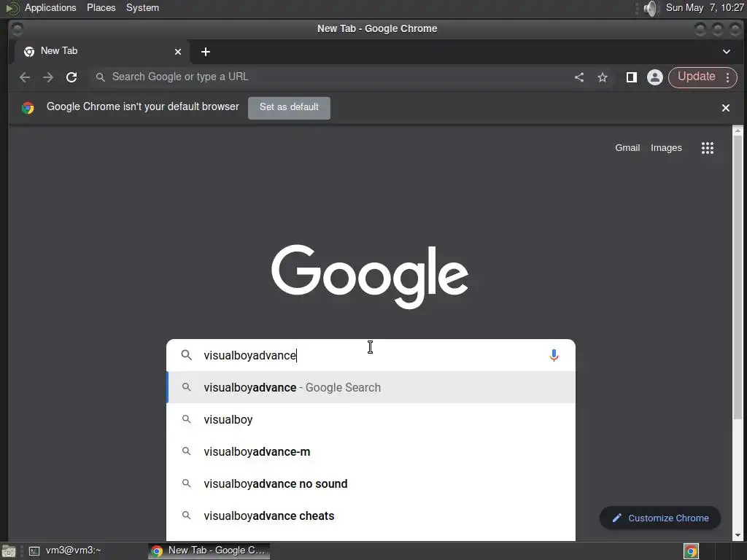Screen dimensions: 747x560
Task: Open the Google apps grid
Action: [708, 148]
